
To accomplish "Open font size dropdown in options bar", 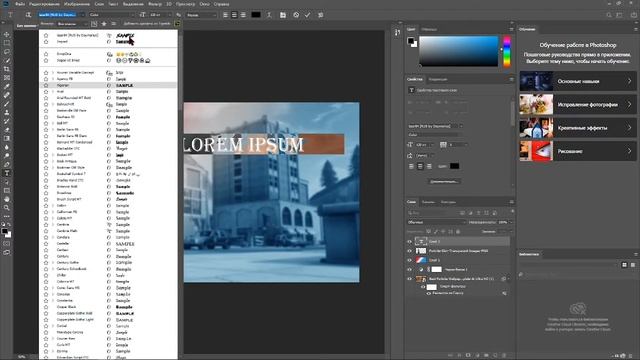I will click(x=170, y=15).
